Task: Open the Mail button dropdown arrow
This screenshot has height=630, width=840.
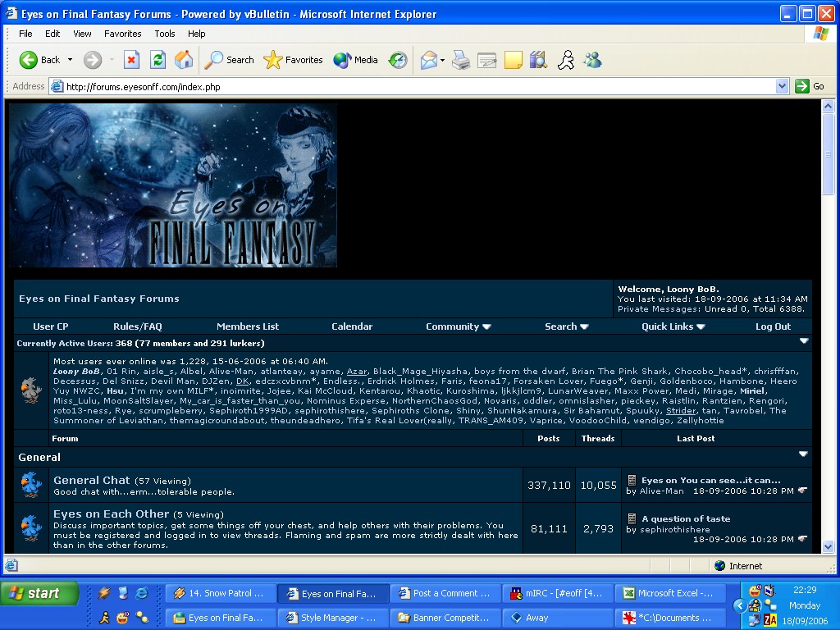Action: click(x=442, y=61)
